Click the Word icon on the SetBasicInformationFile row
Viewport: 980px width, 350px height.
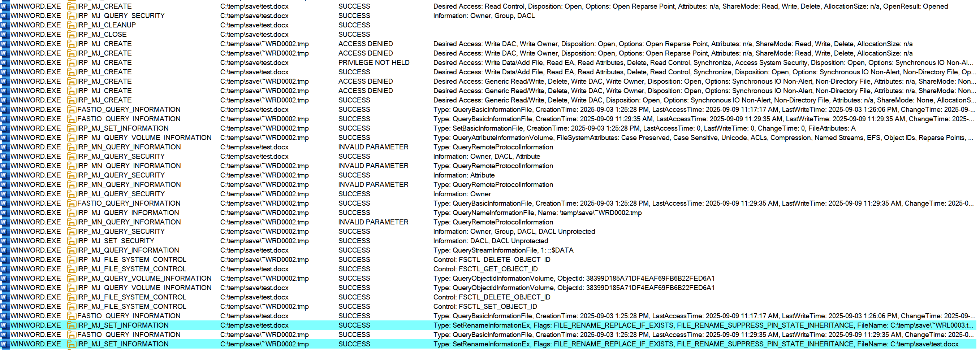point(5,128)
